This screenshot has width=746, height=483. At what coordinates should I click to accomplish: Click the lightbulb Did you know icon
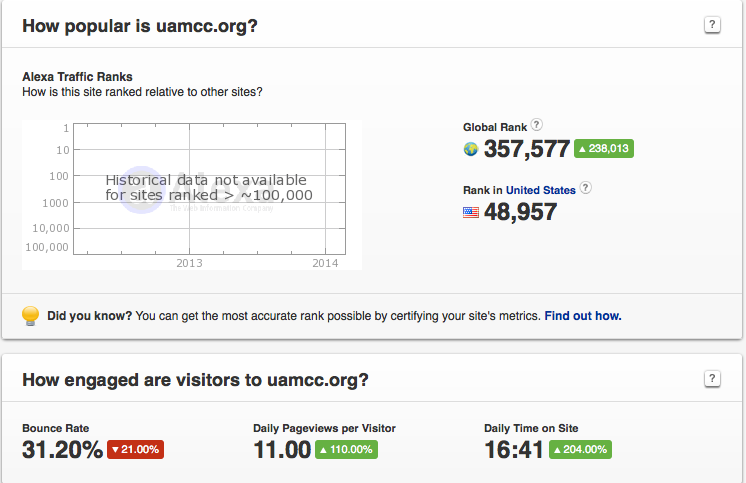(30, 315)
